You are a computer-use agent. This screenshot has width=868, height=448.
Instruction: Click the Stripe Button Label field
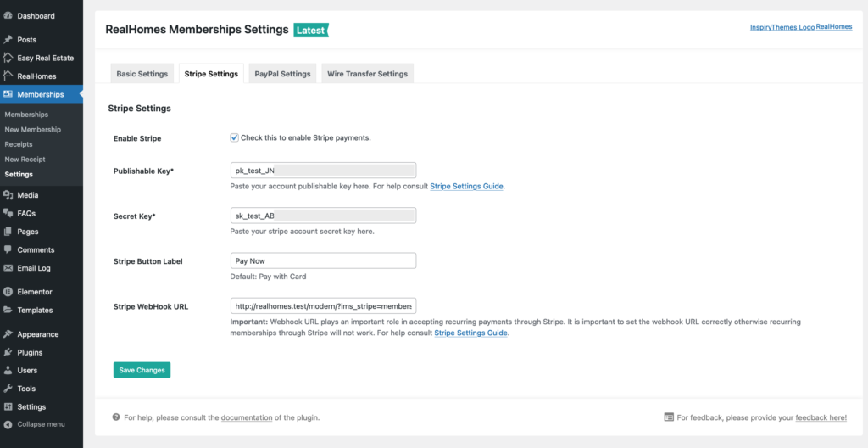click(323, 260)
